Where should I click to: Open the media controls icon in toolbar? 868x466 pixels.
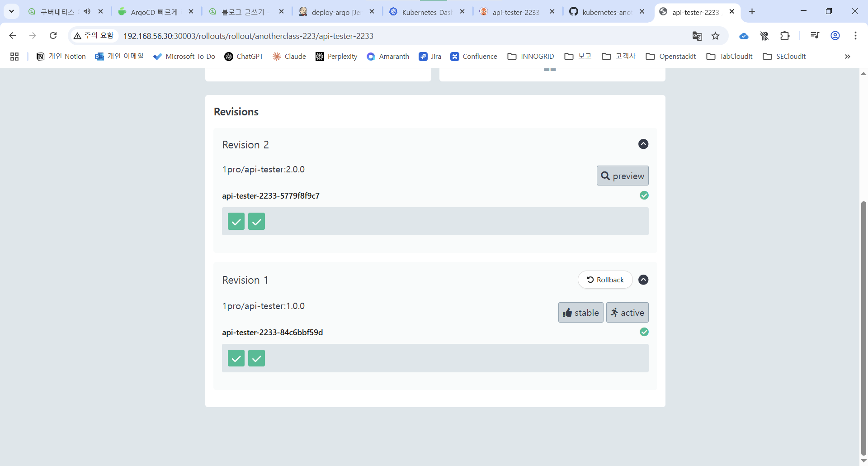coord(815,35)
